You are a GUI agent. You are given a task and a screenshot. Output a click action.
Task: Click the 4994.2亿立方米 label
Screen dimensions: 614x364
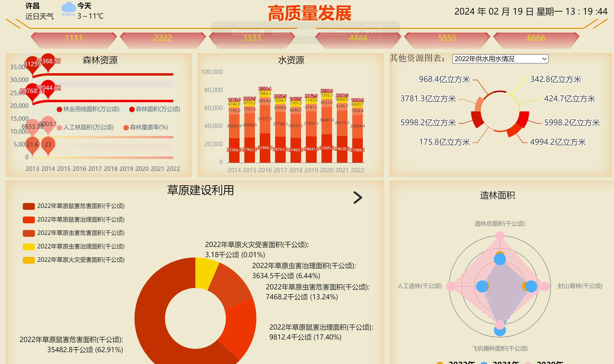(x=558, y=142)
